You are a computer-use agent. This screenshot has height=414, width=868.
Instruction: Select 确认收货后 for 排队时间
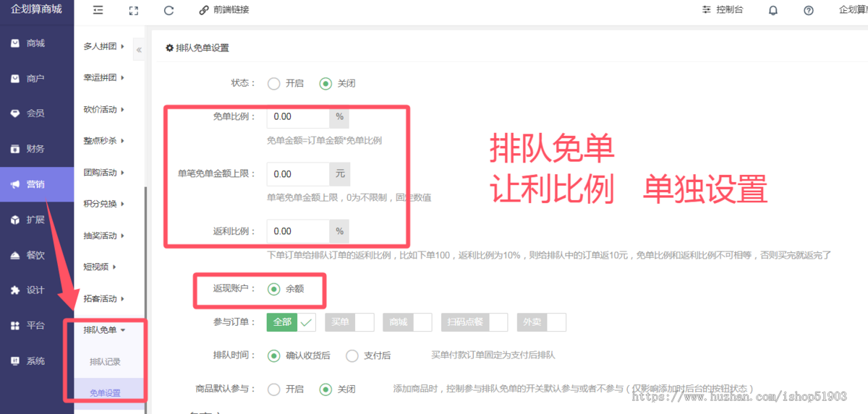[x=273, y=355]
